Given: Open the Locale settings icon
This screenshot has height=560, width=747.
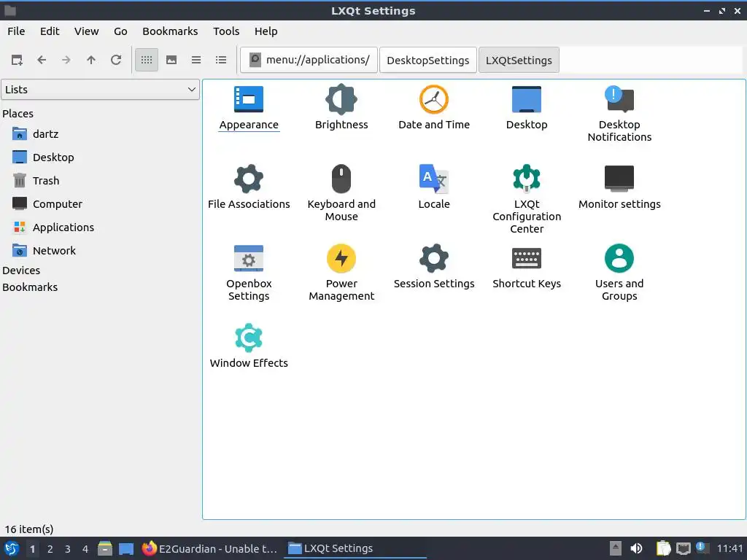Looking at the screenshot, I should (433, 179).
